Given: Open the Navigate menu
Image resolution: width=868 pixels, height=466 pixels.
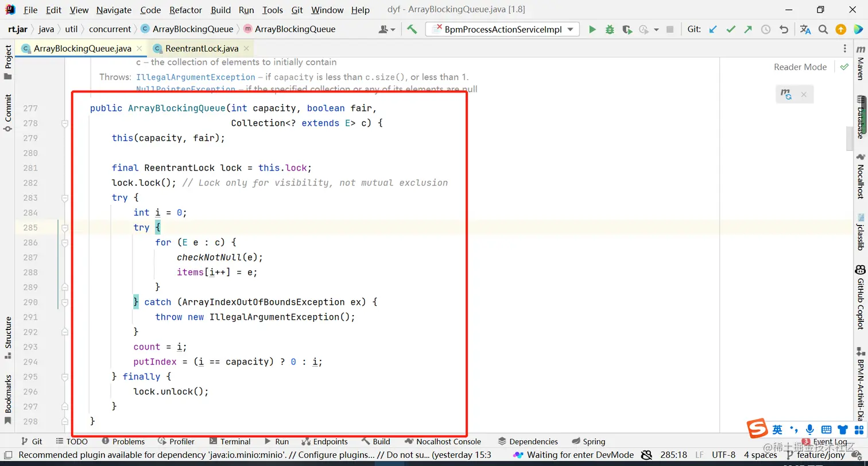Looking at the screenshot, I should pyautogui.click(x=114, y=10).
